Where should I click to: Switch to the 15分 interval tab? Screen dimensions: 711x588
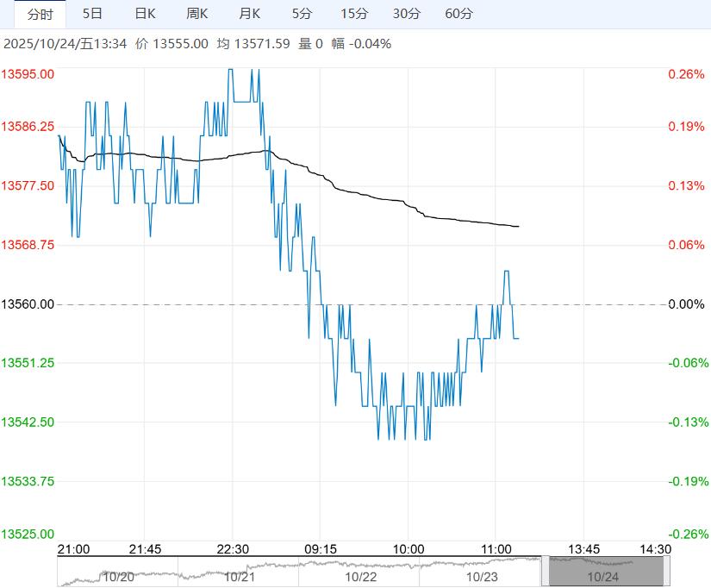pos(354,14)
